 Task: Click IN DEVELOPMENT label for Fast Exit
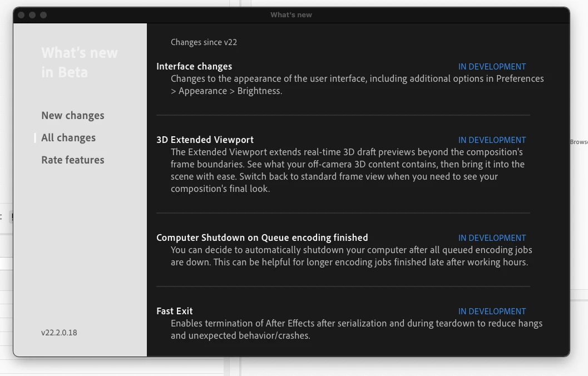point(492,311)
